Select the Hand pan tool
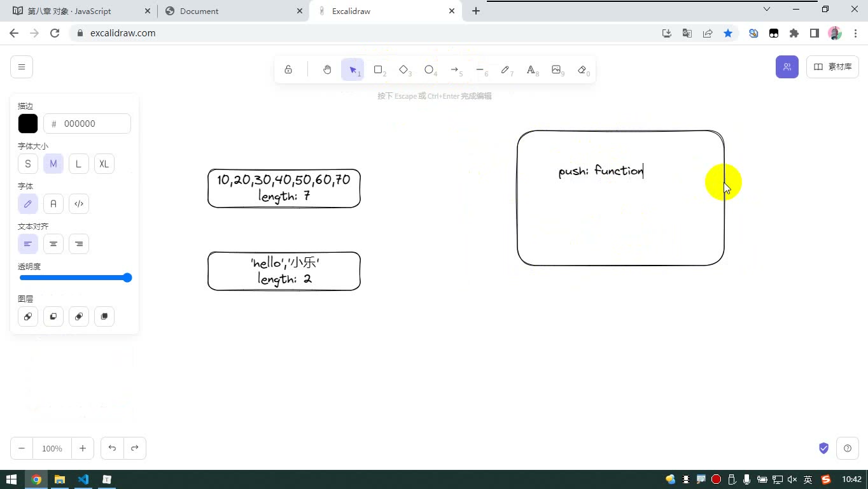 pyautogui.click(x=327, y=69)
